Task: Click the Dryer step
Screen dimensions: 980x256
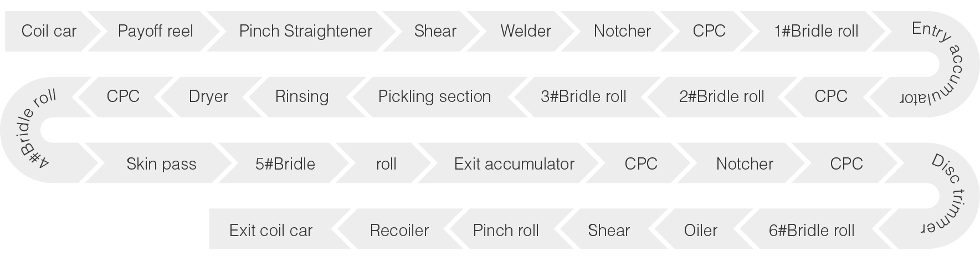Action: (208, 97)
